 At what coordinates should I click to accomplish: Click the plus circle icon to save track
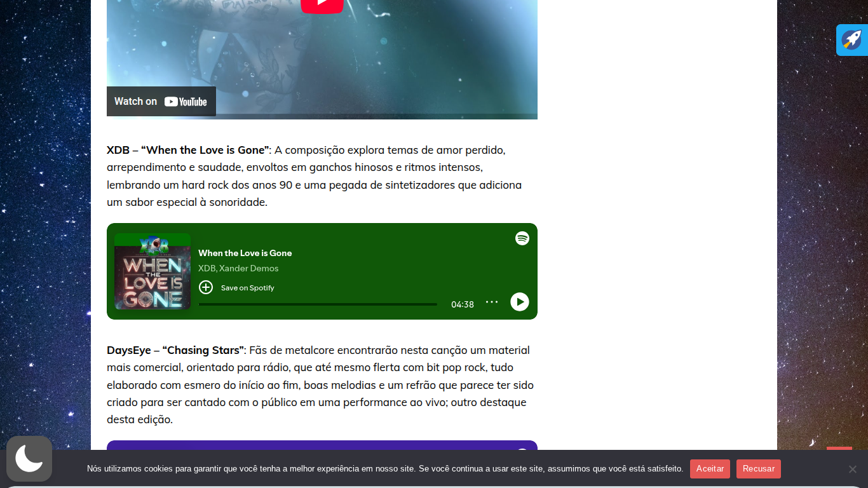[x=206, y=287]
